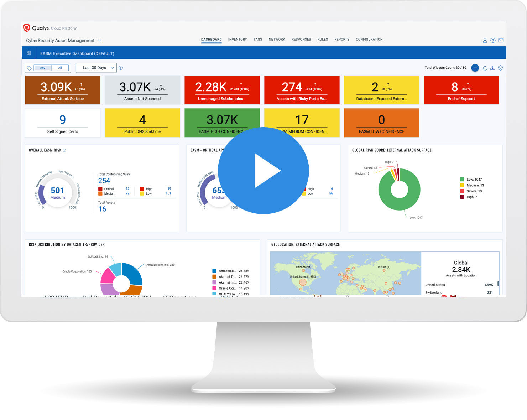Screen dimensions: 527x420
Task: Open the Last 30 Days time range dropdown
Action: 96,68
